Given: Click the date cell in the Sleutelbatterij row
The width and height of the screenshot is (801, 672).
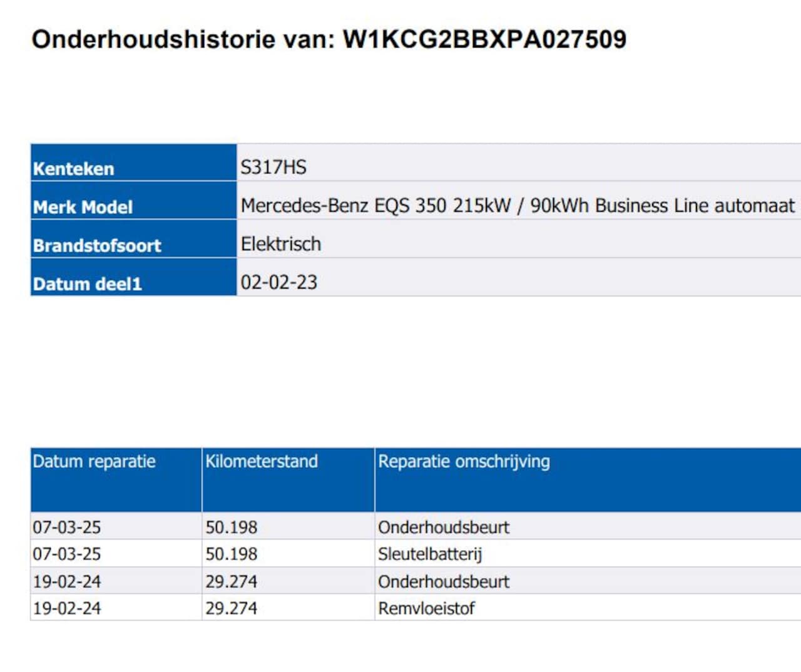Looking at the screenshot, I should [x=67, y=554].
